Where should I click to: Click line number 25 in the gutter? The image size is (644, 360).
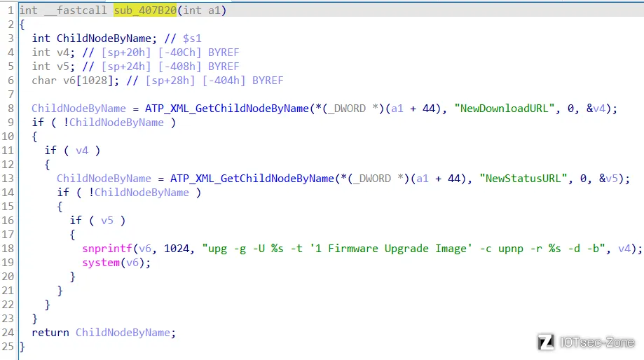coord(8,347)
